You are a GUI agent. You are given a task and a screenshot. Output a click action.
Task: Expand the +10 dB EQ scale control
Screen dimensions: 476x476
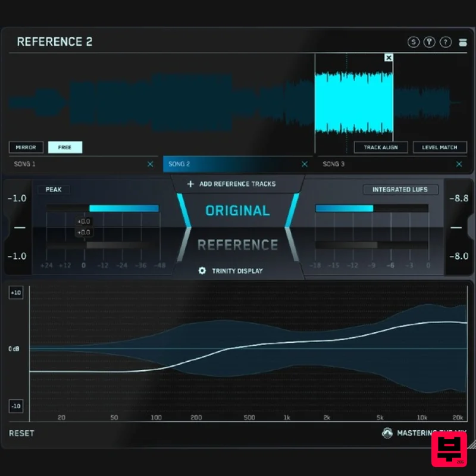[15, 293]
